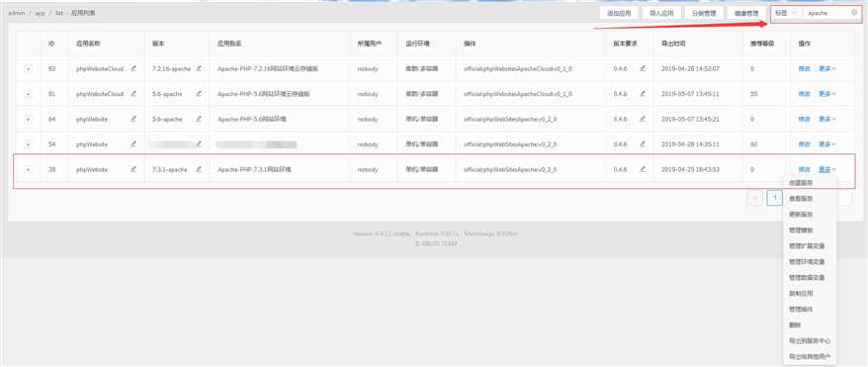Edit version requirement 0.4.6 in row 38
The width and height of the screenshot is (868, 367).
pyautogui.click(x=643, y=169)
